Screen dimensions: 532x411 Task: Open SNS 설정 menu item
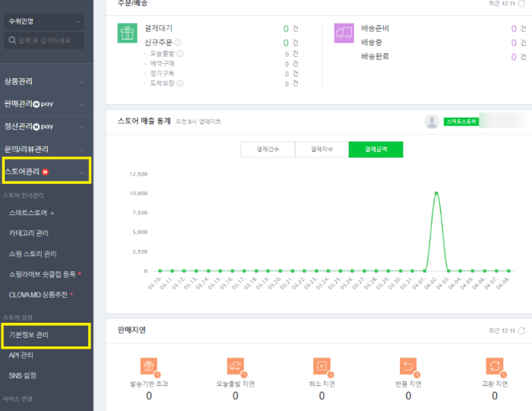coord(22,375)
